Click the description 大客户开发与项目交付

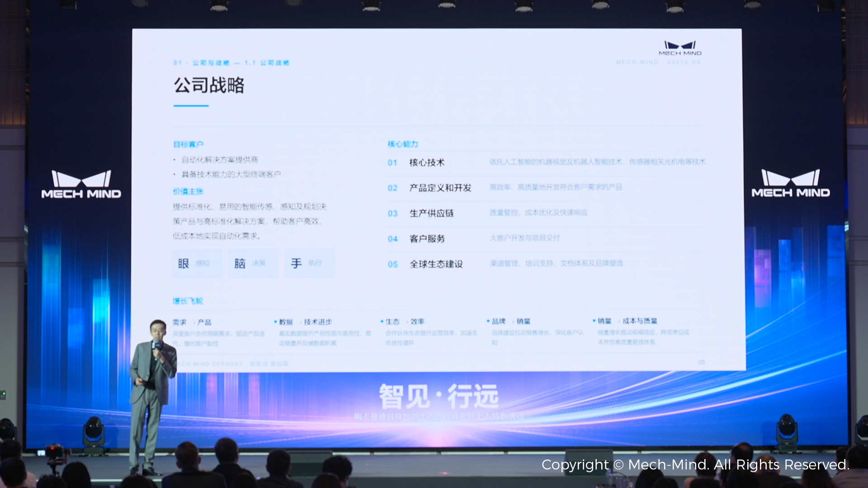524,238
